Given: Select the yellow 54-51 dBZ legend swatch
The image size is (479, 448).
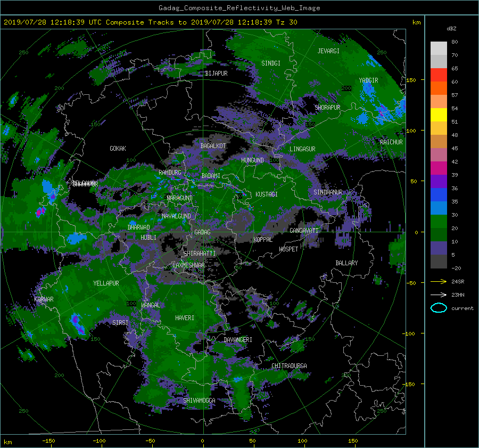Looking at the screenshot, I should pyautogui.click(x=439, y=115).
